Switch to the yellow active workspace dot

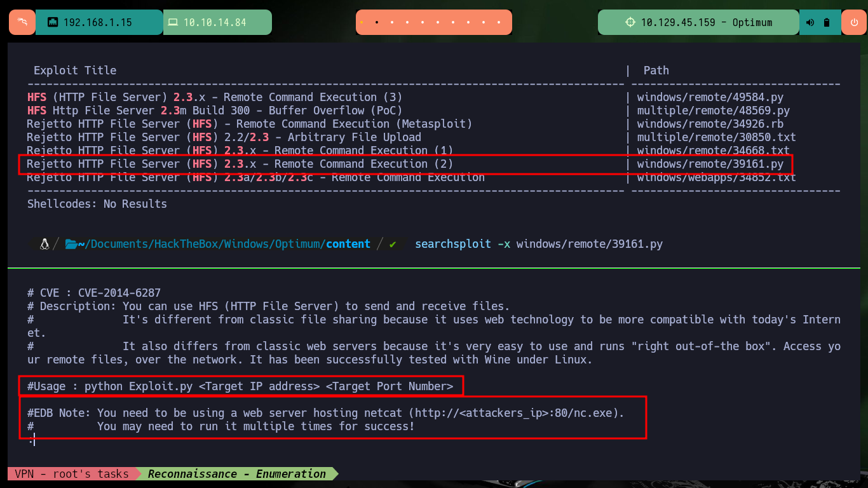(x=362, y=22)
